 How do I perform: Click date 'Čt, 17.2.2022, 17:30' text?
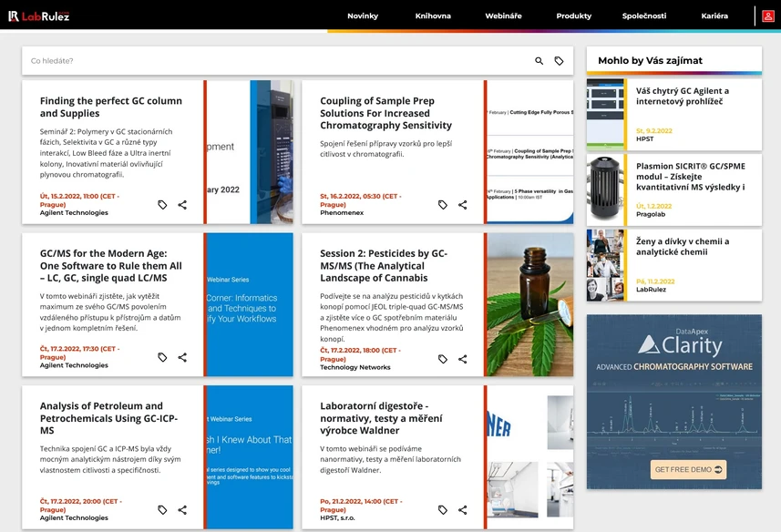79,353
